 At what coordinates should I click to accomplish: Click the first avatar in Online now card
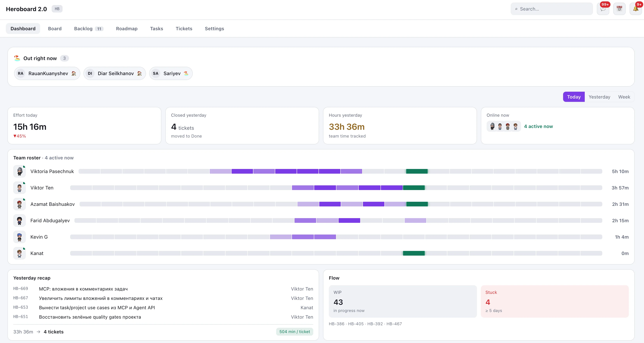pyautogui.click(x=492, y=126)
